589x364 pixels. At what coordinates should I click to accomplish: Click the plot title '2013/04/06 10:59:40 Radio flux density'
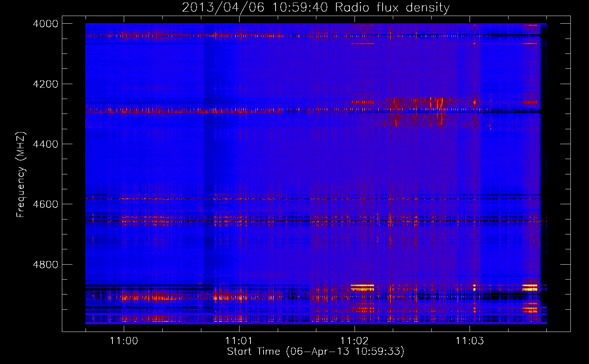coord(316,7)
